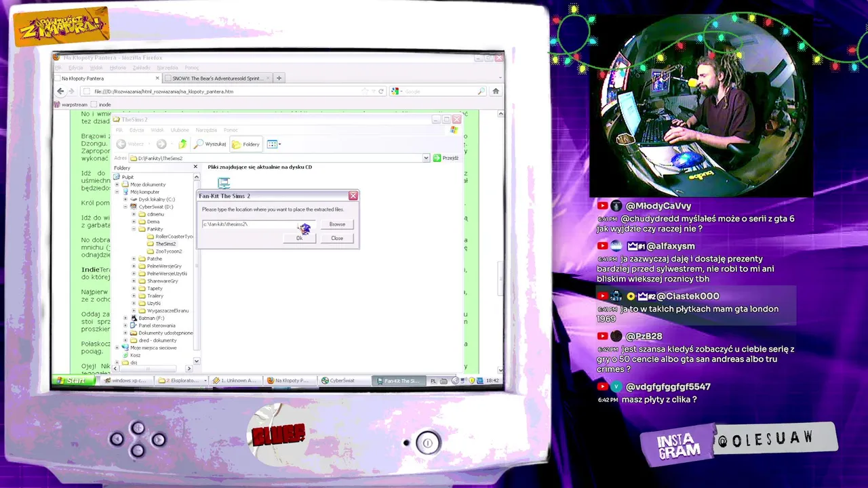868x488 pixels.
Task: Click the inode bookmark
Action: 102,105
